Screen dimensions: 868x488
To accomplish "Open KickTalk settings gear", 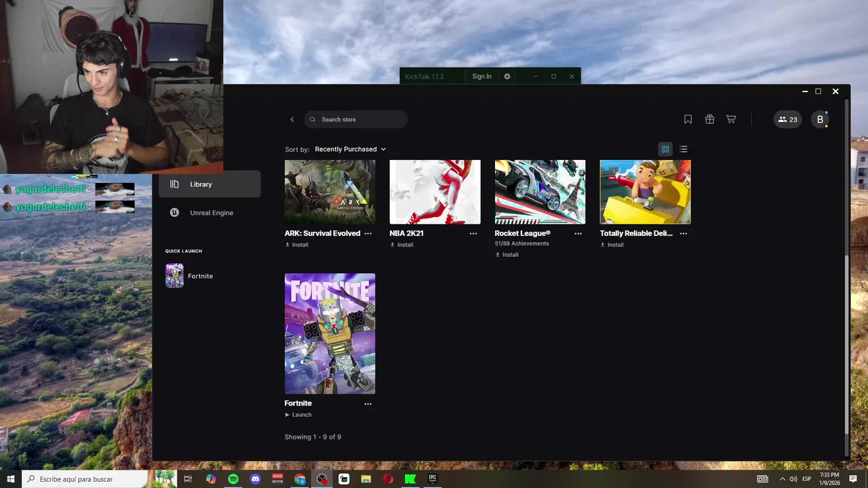I will click(507, 77).
